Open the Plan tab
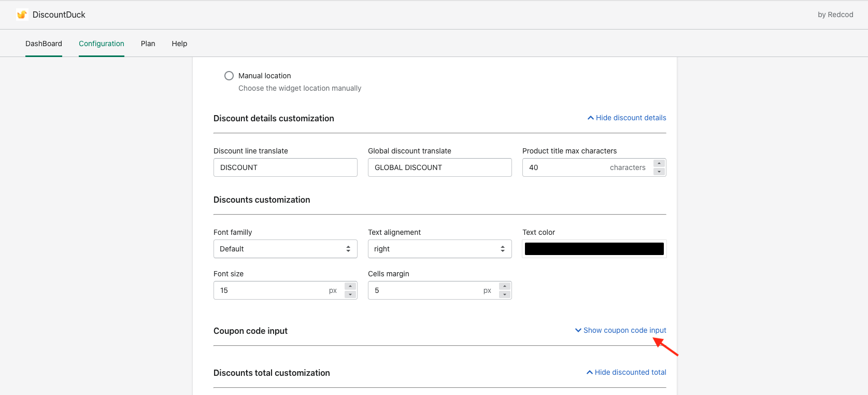The image size is (868, 395). (x=148, y=44)
